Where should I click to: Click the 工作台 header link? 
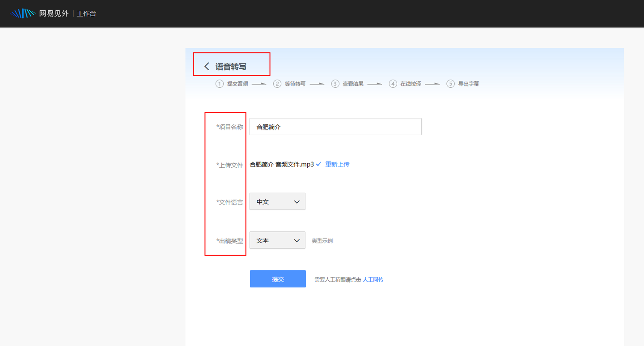86,13
